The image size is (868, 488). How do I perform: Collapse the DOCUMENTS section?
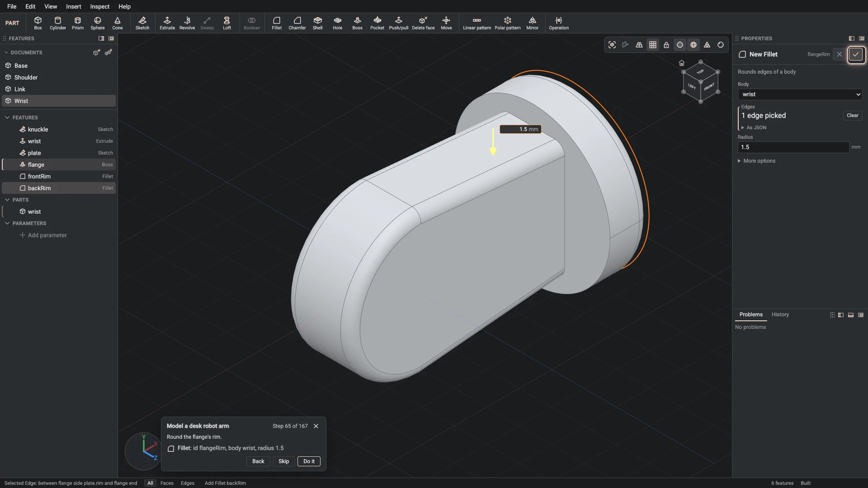click(x=6, y=52)
